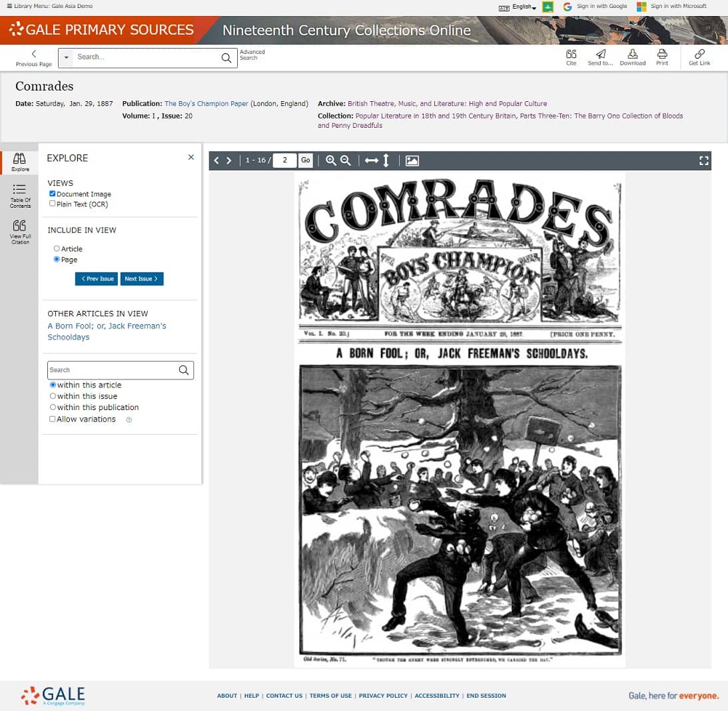Enable Allow variations checkbox

click(53, 419)
